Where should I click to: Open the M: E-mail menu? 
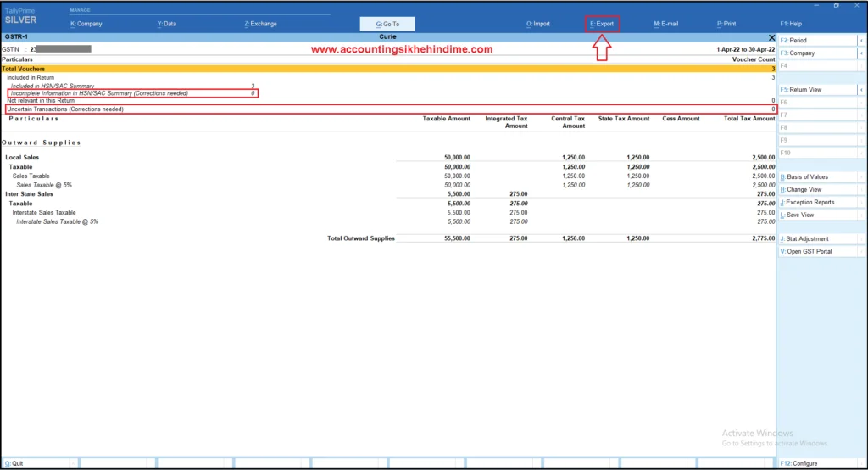coord(666,24)
